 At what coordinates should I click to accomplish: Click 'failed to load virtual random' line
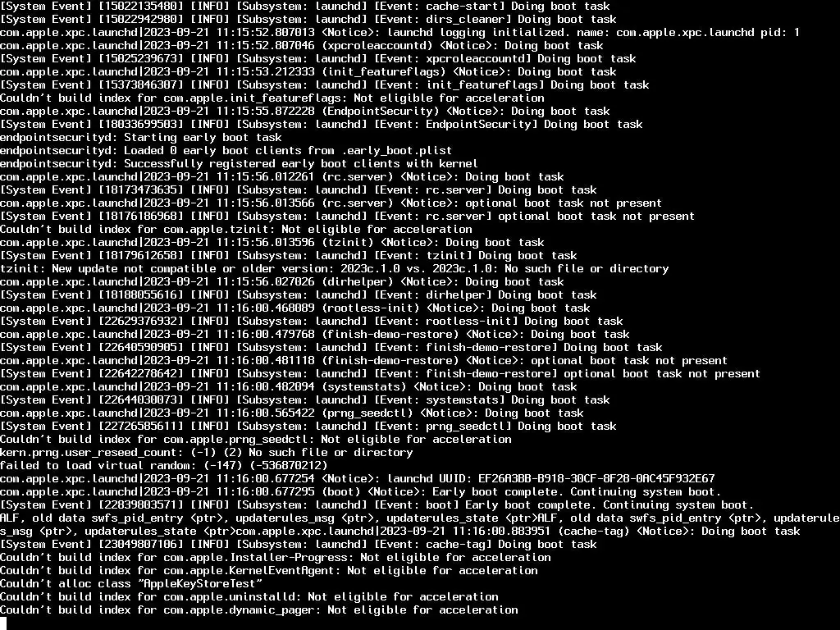pyautogui.click(x=163, y=466)
